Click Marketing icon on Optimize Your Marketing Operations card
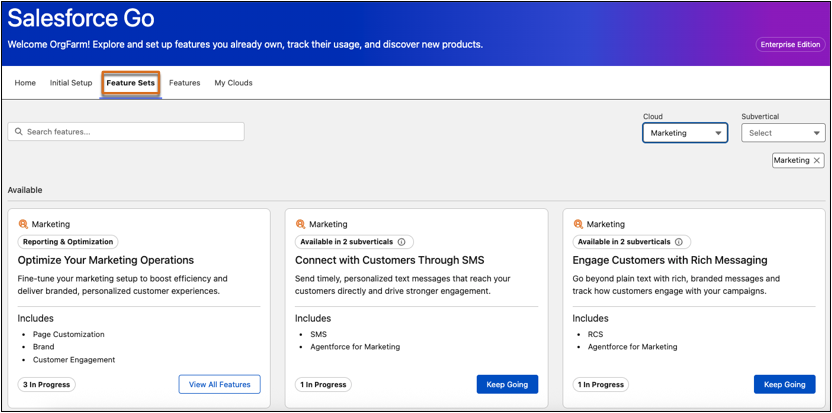832x413 pixels. click(23, 224)
